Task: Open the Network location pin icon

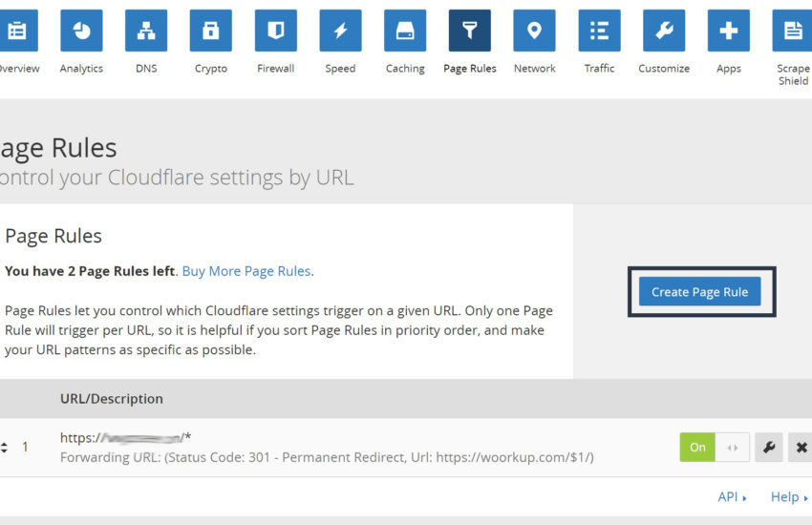Action: coord(534,31)
